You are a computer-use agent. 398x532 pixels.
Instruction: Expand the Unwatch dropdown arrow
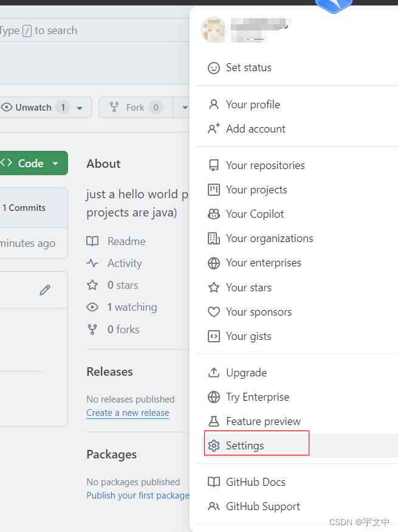80,108
